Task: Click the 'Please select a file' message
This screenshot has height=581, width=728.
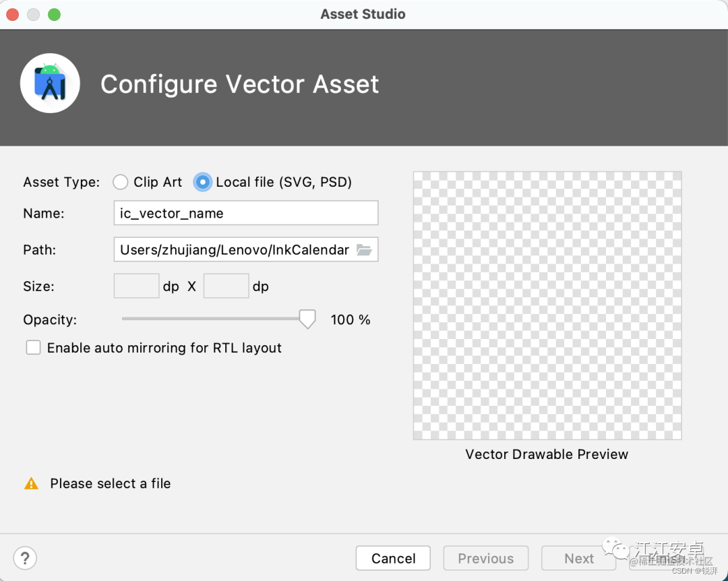Action: tap(111, 483)
